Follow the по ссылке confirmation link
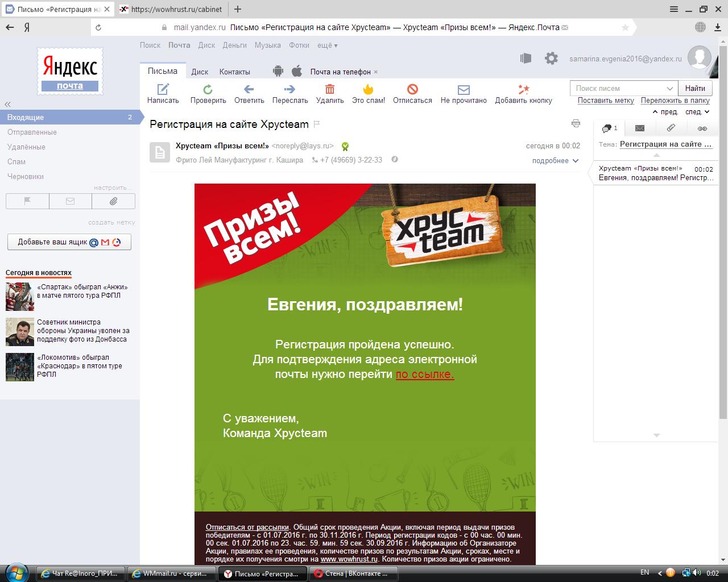This screenshot has width=728, height=582. click(x=425, y=374)
